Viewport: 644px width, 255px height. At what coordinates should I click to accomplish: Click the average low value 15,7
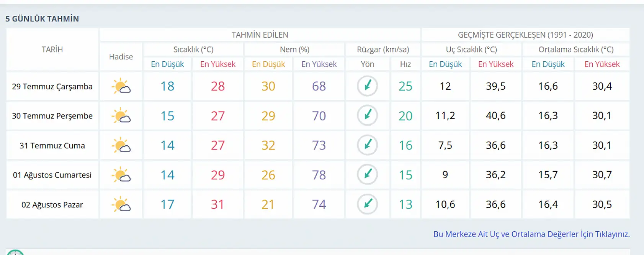(x=548, y=175)
